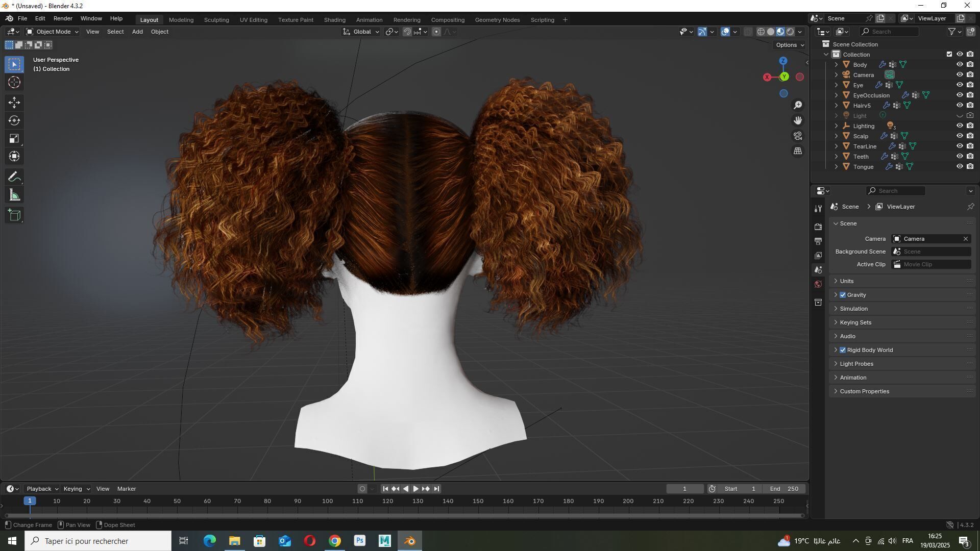
Task: Disable render for the Tongue object
Action: 970,167
